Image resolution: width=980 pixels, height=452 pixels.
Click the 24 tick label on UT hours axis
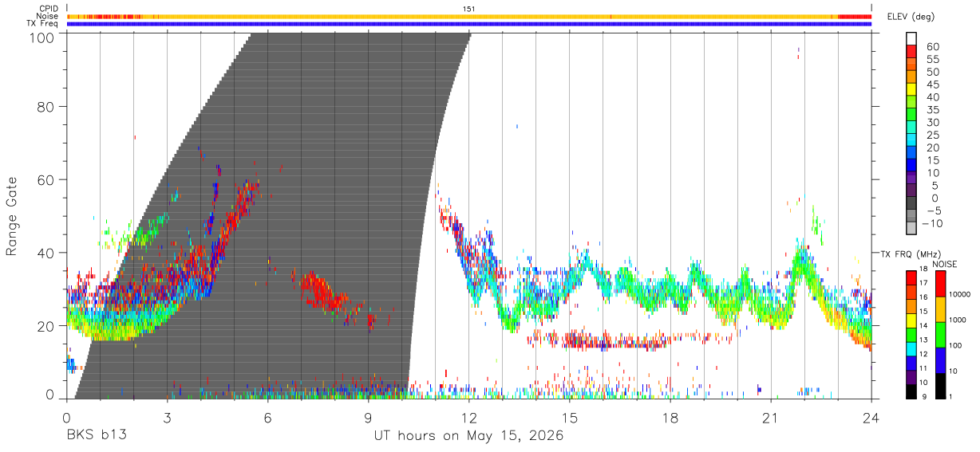click(x=871, y=417)
